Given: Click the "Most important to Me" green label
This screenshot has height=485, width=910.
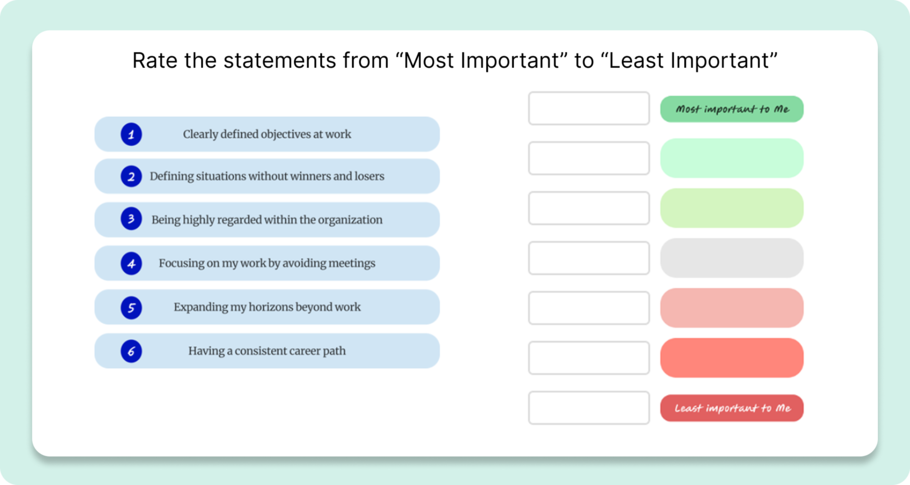Looking at the screenshot, I should tap(731, 110).
